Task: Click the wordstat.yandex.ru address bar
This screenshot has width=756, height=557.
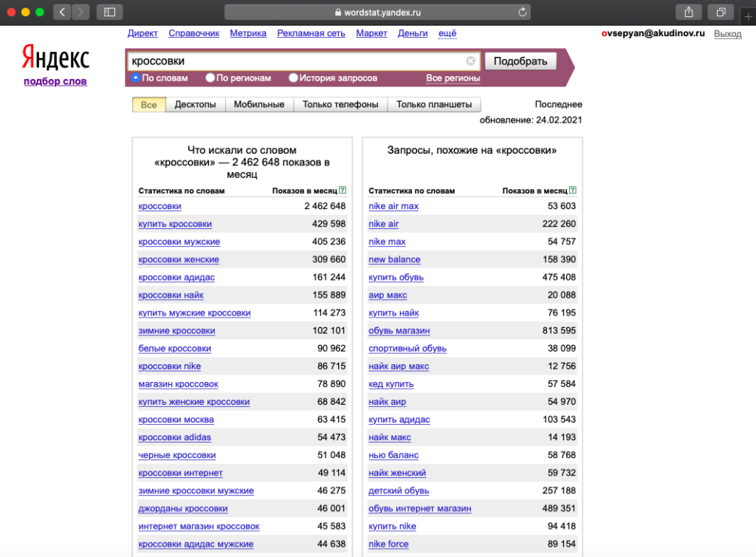Action: [377, 12]
